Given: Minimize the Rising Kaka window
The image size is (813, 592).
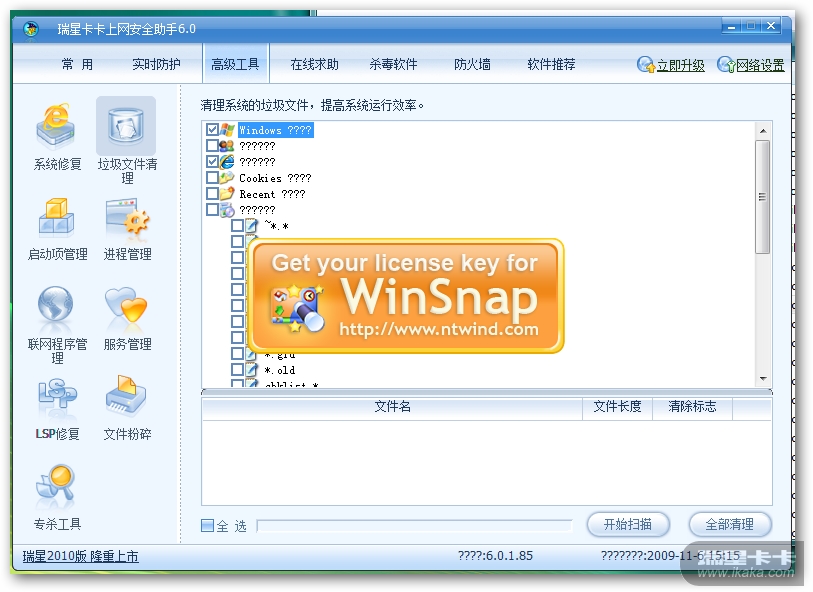Looking at the screenshot, I should [x=732, y=26].
